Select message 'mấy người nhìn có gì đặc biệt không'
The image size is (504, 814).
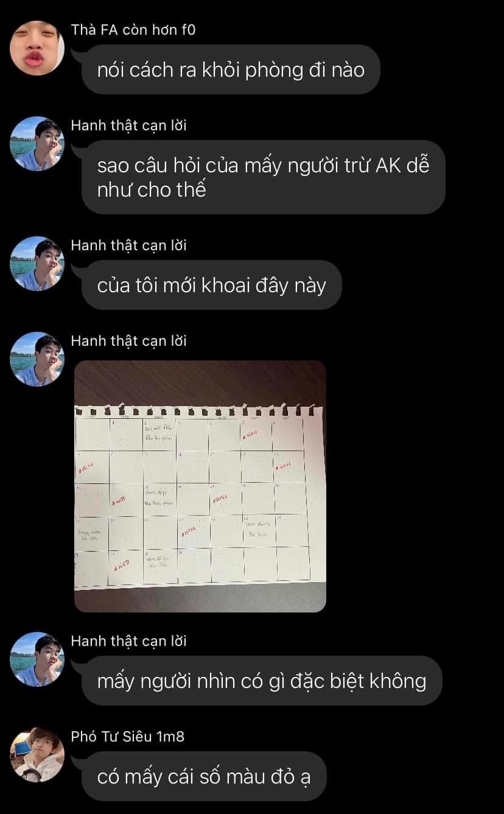click(262, 681)
